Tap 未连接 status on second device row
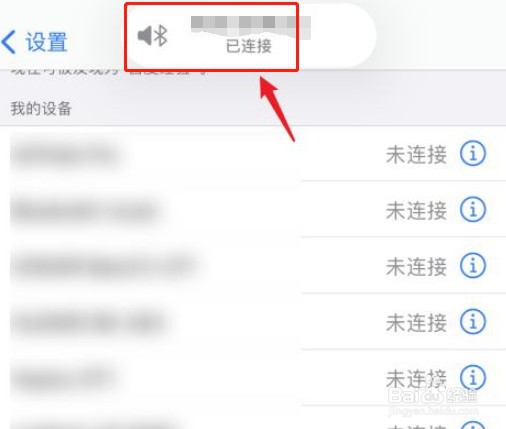This screenshot has height=429, width=506. 416,211
